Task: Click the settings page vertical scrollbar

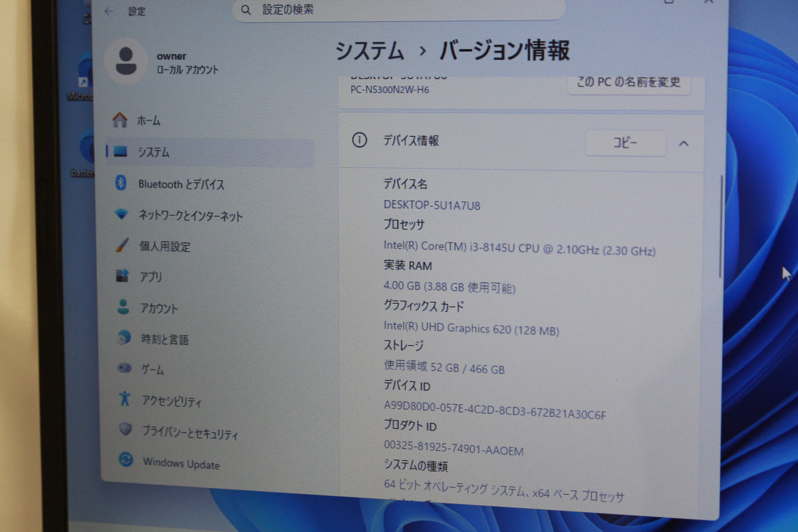Action: (x=720, y=226)
